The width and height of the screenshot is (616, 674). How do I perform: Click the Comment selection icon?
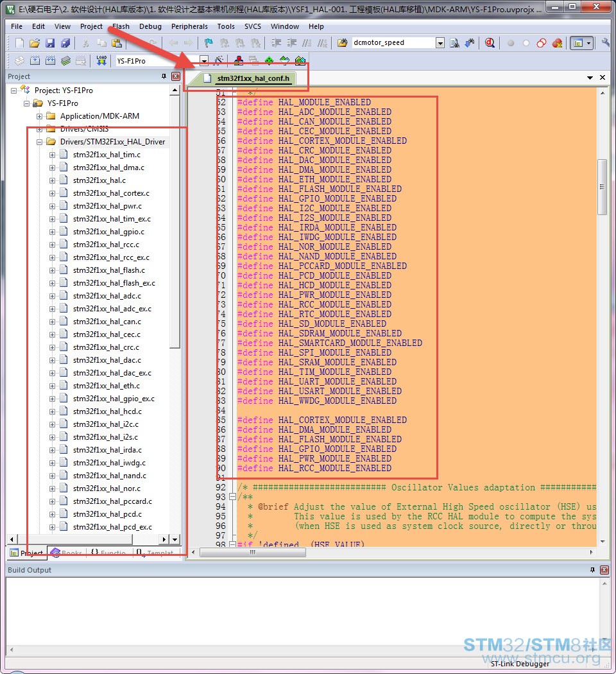pyautogui.click(x=307, y=43)
